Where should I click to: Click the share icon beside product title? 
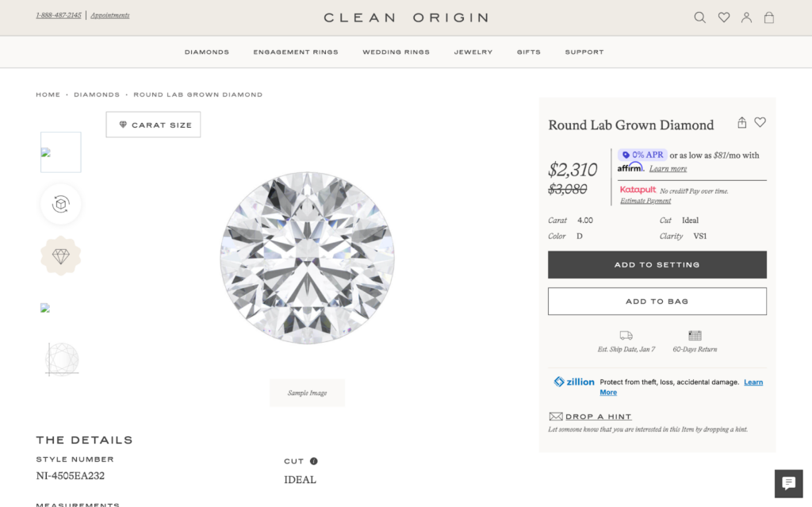point(741,122)
